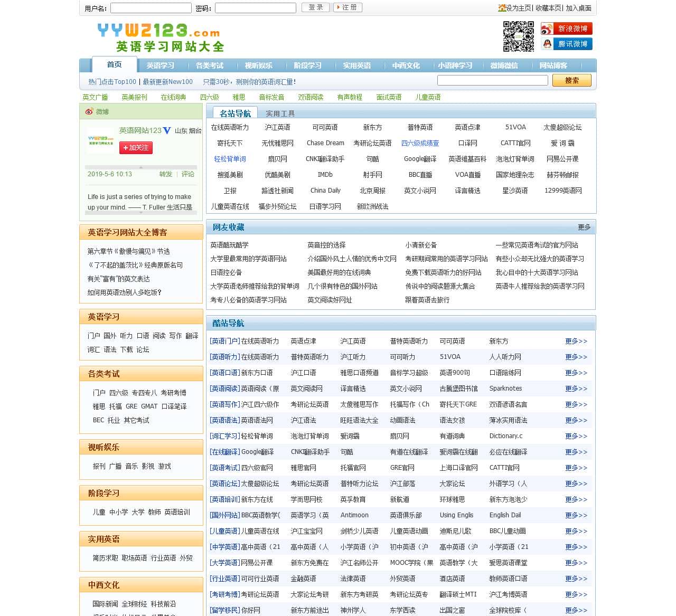Select the 首页 navigation tab
676x616 pixels.
tap(114, 64)
